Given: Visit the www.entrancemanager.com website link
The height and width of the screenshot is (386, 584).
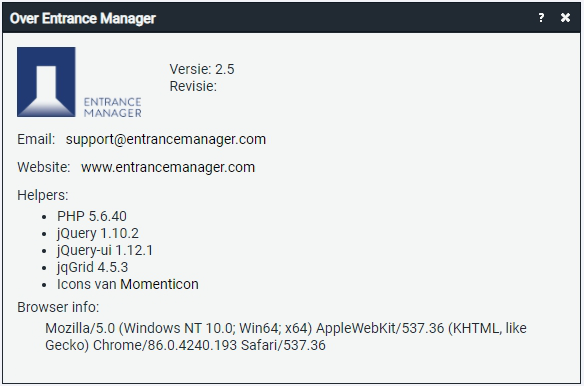Looking at the screenshot, I should click(x=168, y=167).
